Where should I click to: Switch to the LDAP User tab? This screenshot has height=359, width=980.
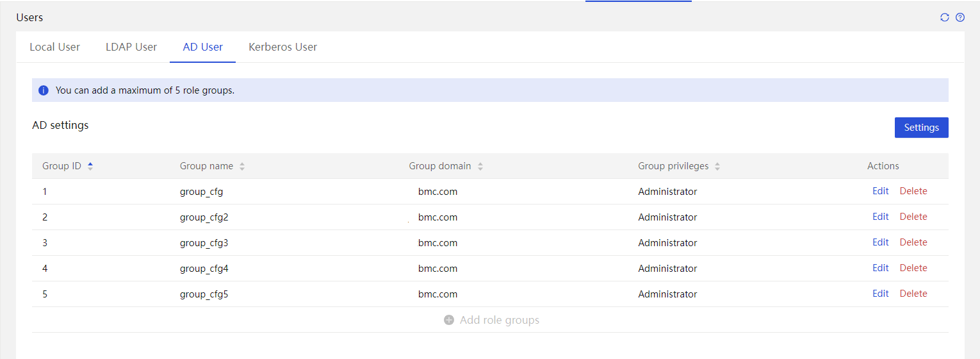click(131, 47)
